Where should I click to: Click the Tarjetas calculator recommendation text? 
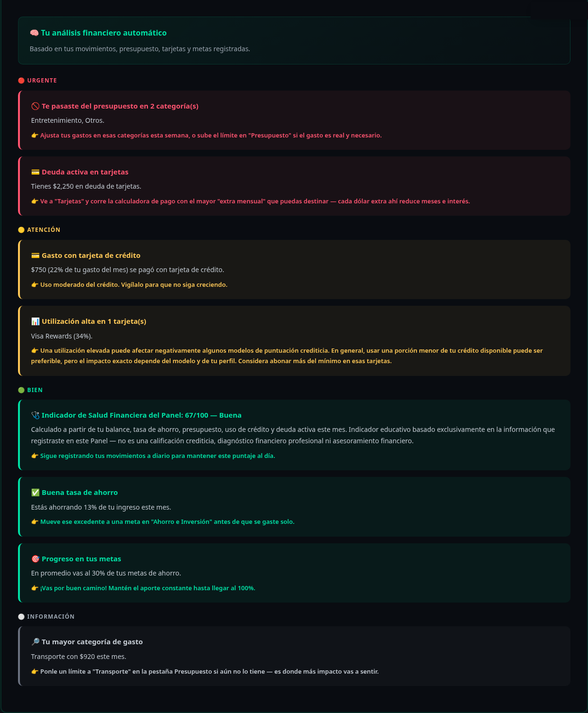coord(251,201)
